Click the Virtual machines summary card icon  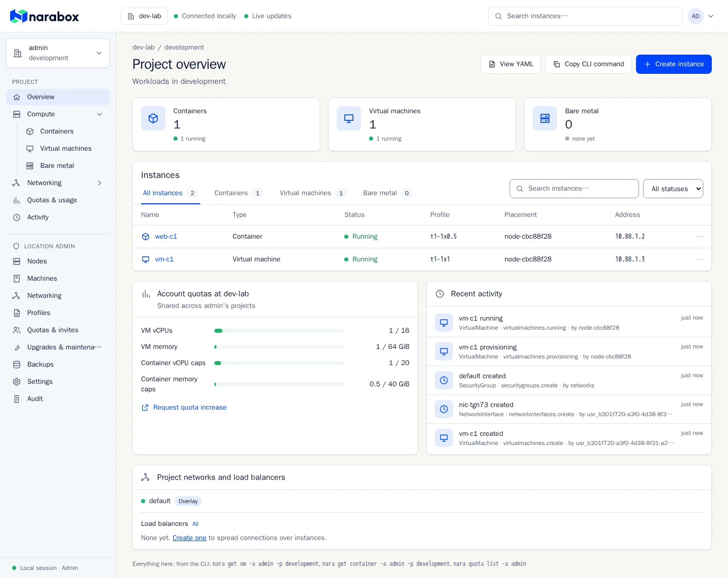(349, 118)
